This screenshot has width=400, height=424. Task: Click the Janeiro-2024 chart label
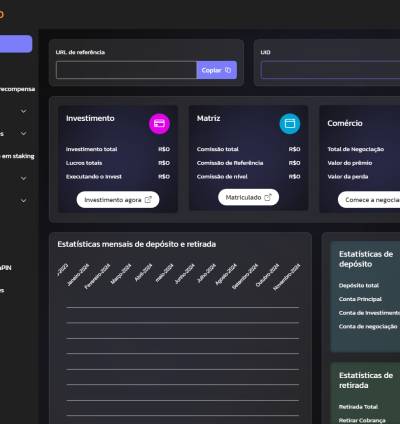tap(78, 275)
